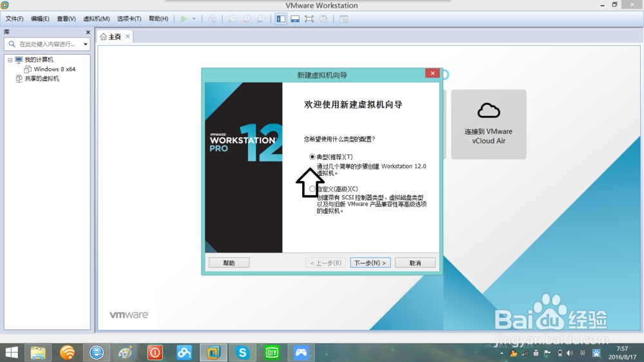Select 共享的虚拟机 in the library tree
644x362 pixels.
tap(41, 79)
